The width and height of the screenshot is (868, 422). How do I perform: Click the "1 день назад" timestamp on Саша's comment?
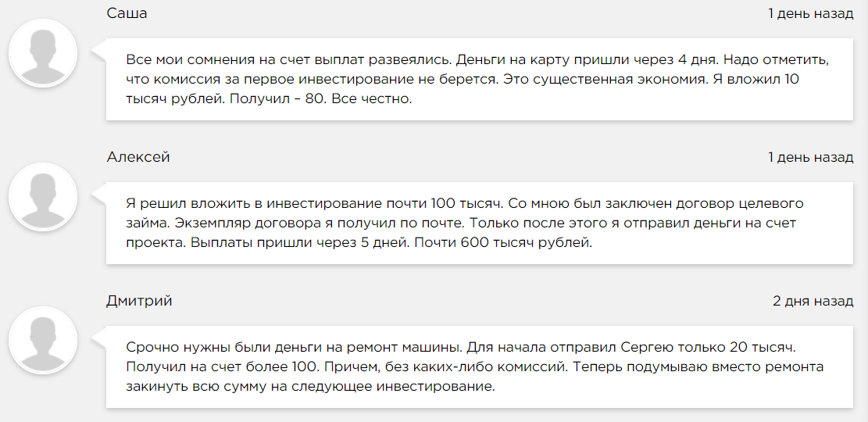click(810, 13)
